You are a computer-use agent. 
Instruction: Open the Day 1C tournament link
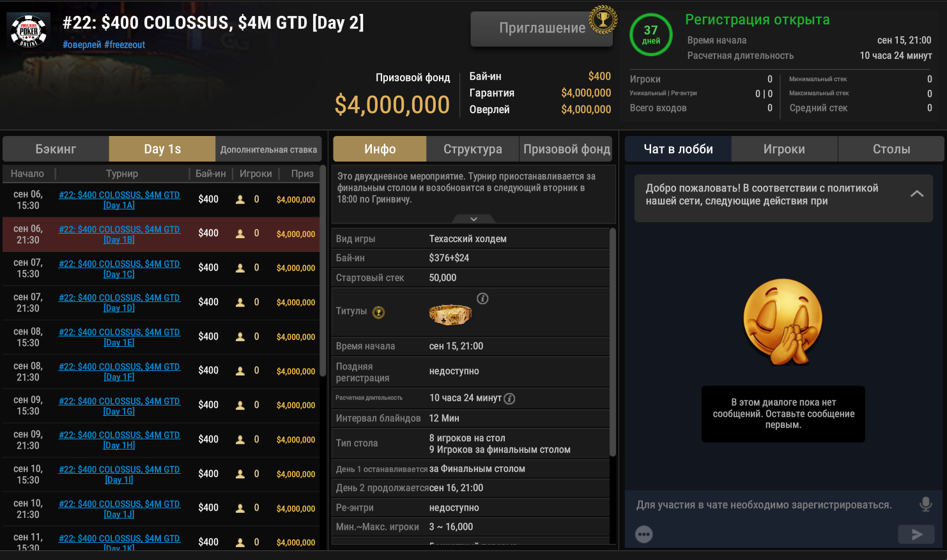coord(119,269)
